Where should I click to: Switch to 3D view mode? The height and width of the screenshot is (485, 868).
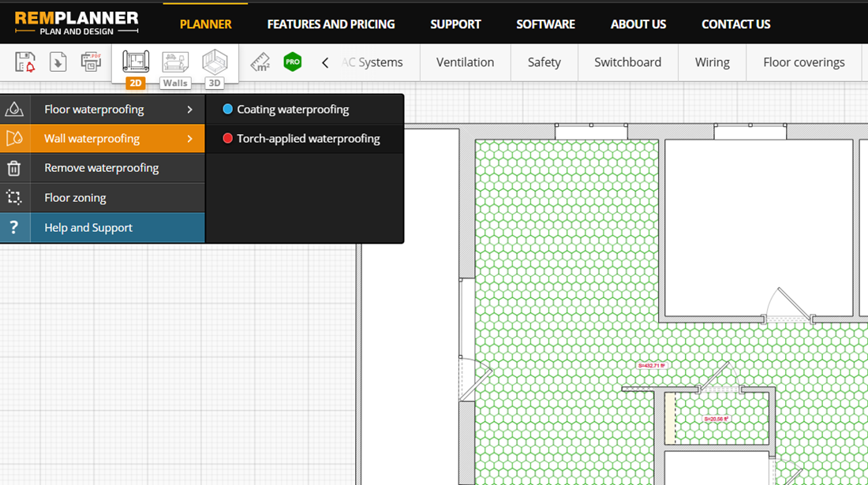click(x=215, y=66)
